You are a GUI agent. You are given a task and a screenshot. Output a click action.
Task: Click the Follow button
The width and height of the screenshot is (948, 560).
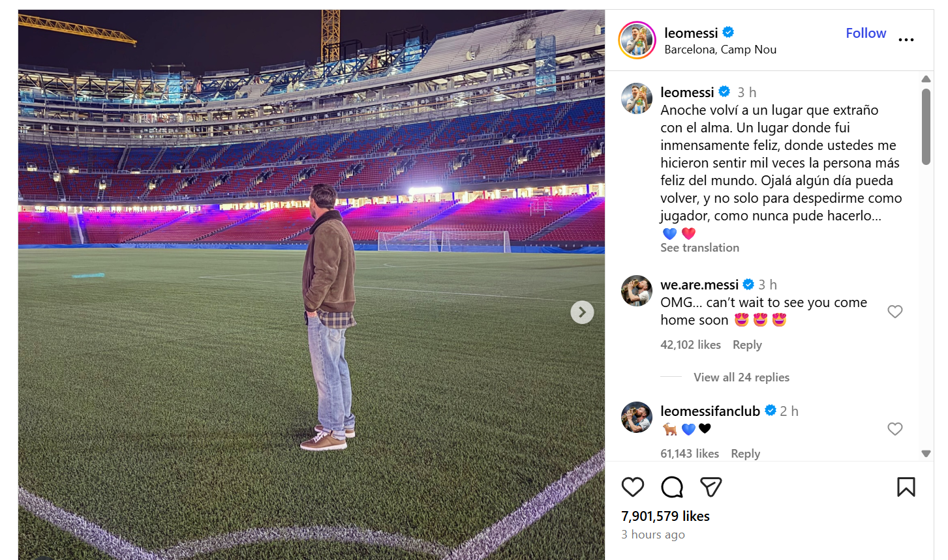(x=866, y=33)
